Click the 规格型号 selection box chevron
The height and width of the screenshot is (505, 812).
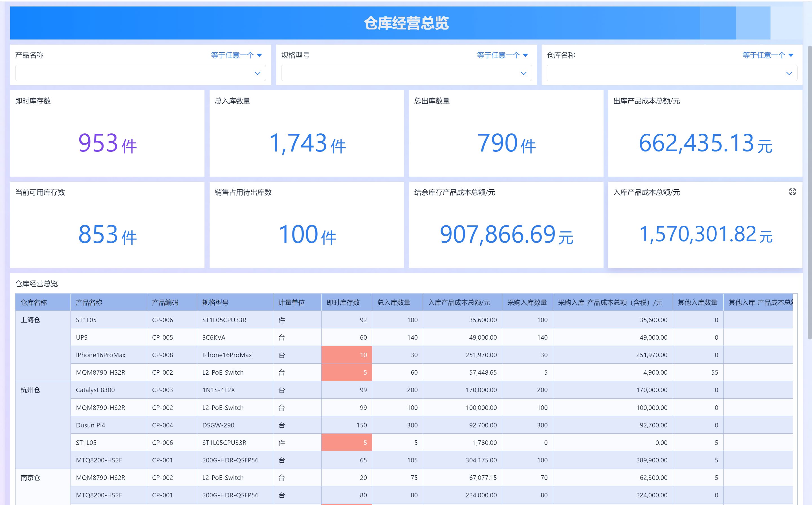coord(523,73)
